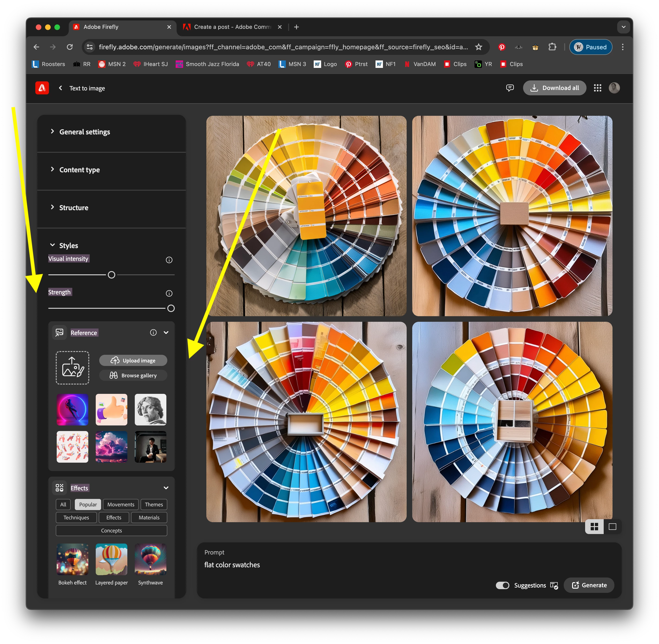Image resolution: width=659 pixels, height=644 pixels.
Task: Click the Generate button
Action: click(x=589, y=585)
